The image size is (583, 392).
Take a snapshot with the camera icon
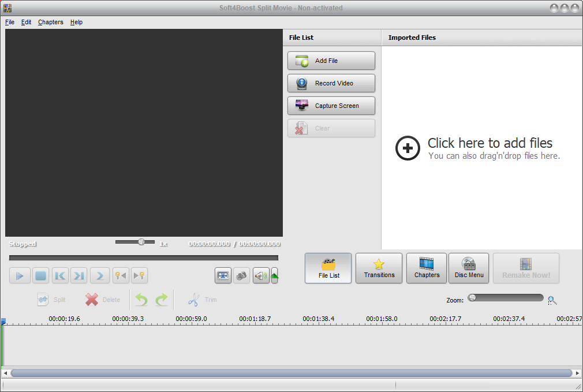pos(242,275)
